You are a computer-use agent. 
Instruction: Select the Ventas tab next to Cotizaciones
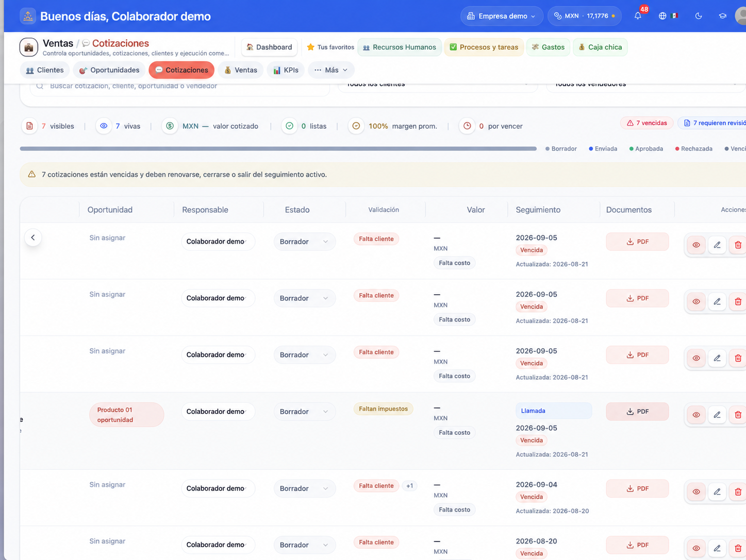(x=241, y=70)
